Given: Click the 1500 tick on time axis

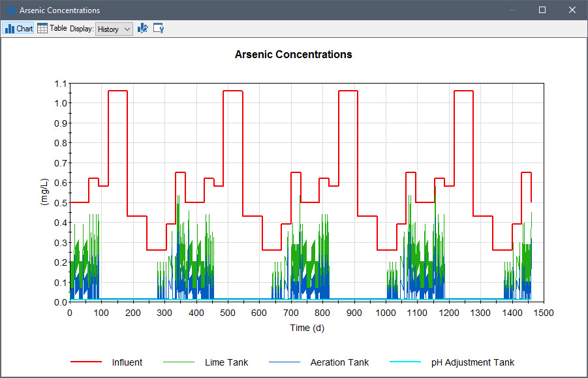Looking at the screenshot, I should [544, 313].
